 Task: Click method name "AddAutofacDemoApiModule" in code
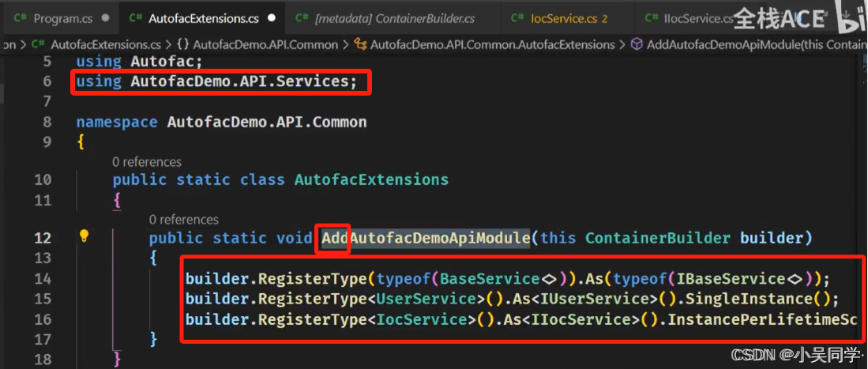pyautogui.click(x=426, y=239)
